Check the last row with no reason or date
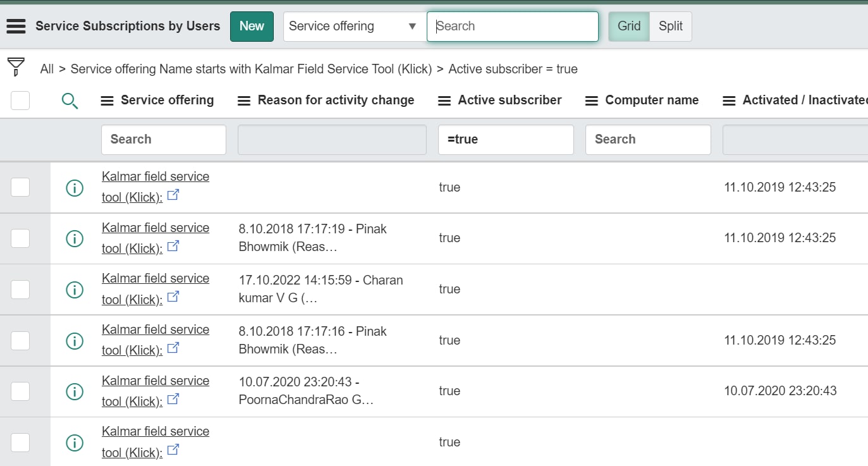Image resolution: width=868 pixels, height=466 pixels. [20, 443]
